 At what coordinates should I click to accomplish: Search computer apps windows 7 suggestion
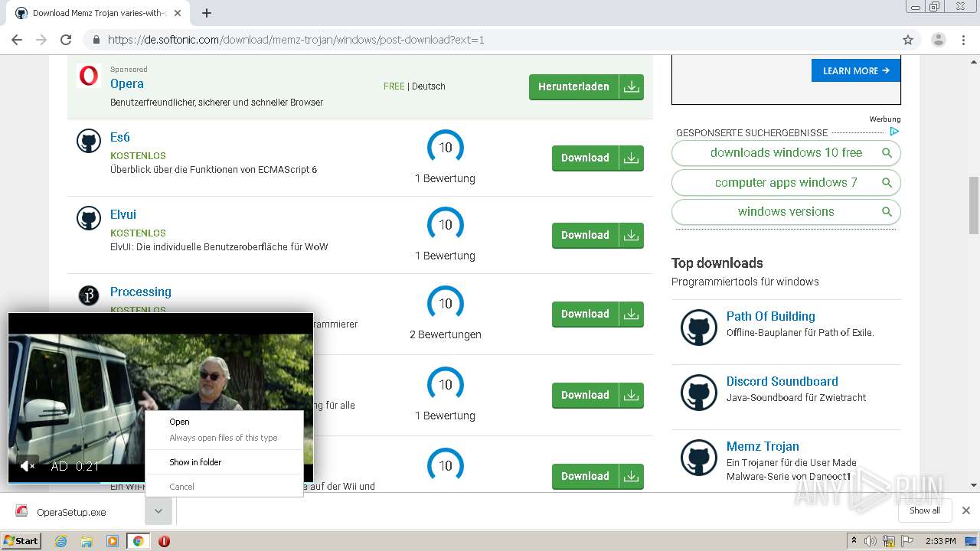pos(786,183)
